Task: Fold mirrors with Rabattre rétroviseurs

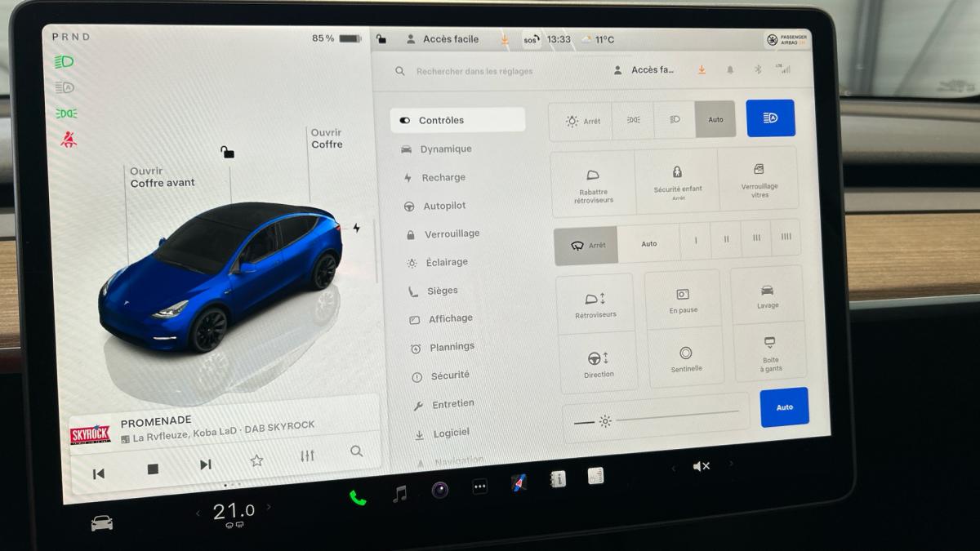Action: pos(593,184)
